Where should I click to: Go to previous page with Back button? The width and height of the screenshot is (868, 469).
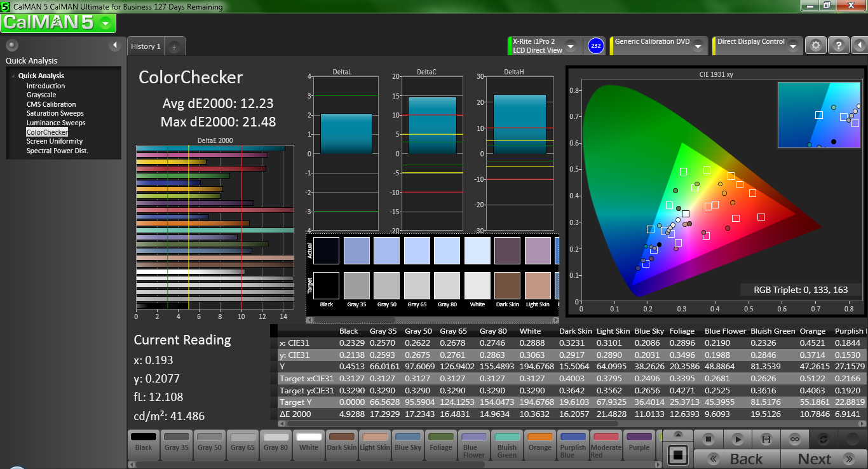(x=736, y=459)
